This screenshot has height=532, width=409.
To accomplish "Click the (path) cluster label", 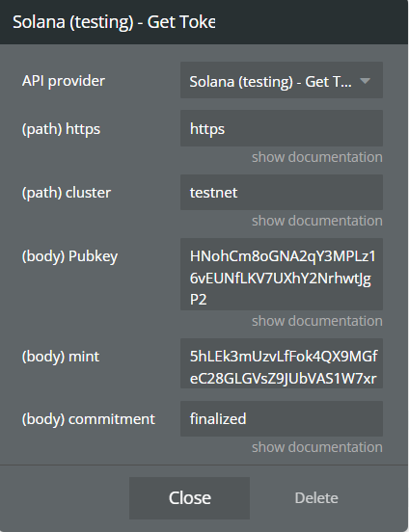I will 67,193.
